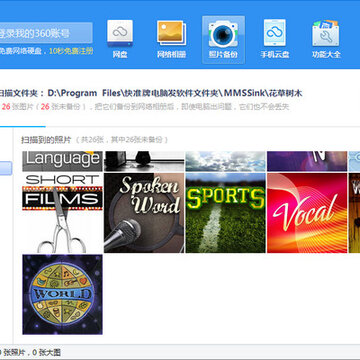The image size is (360, 360).
Task: Click the scanned folder path text
Action: click(x=175, y=93)
